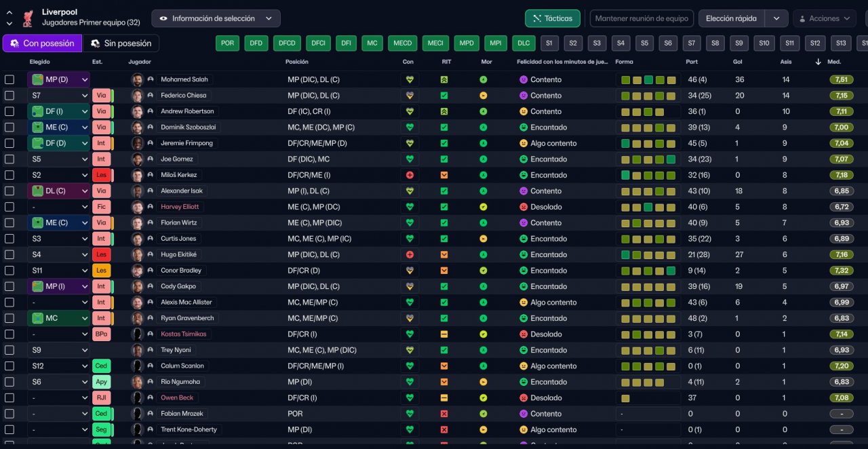Tick the checkbox for Fabian Mrozek

[9, 414]
